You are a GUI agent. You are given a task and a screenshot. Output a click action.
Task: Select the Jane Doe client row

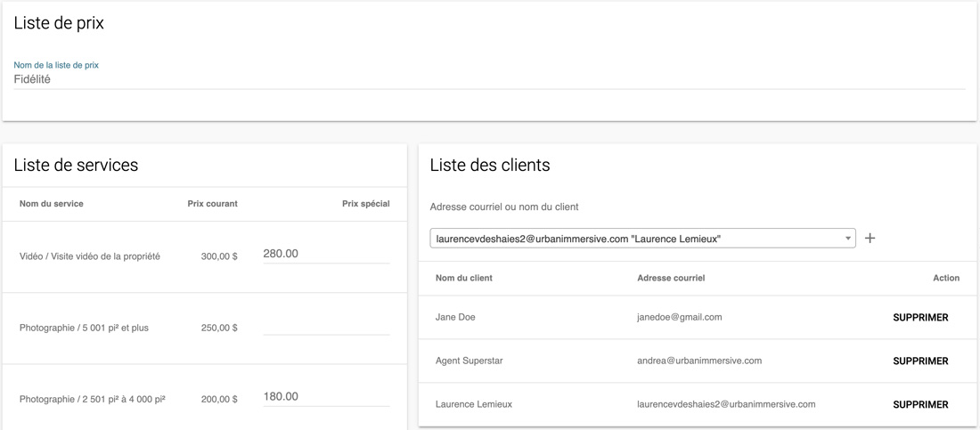click(x=697, y=318)
